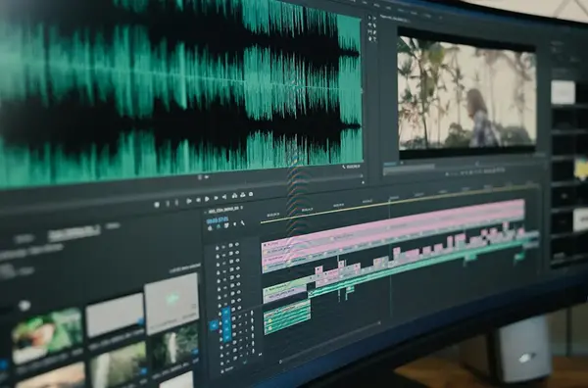Select the leaf close-up clip thumbnail
588x388 pixels.
coord(47,336)
